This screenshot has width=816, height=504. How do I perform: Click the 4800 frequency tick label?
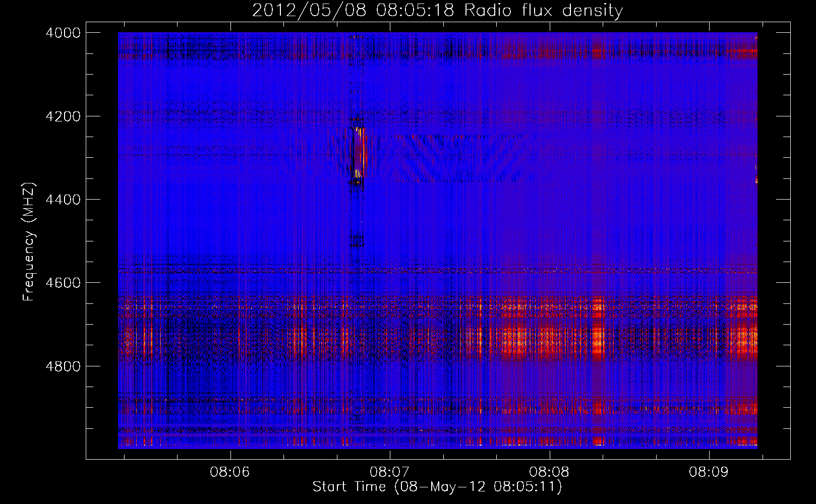click(x=63, y=366)
